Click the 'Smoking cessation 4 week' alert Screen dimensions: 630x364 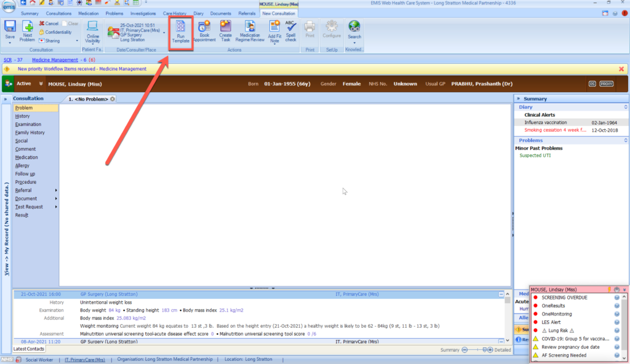555,130
